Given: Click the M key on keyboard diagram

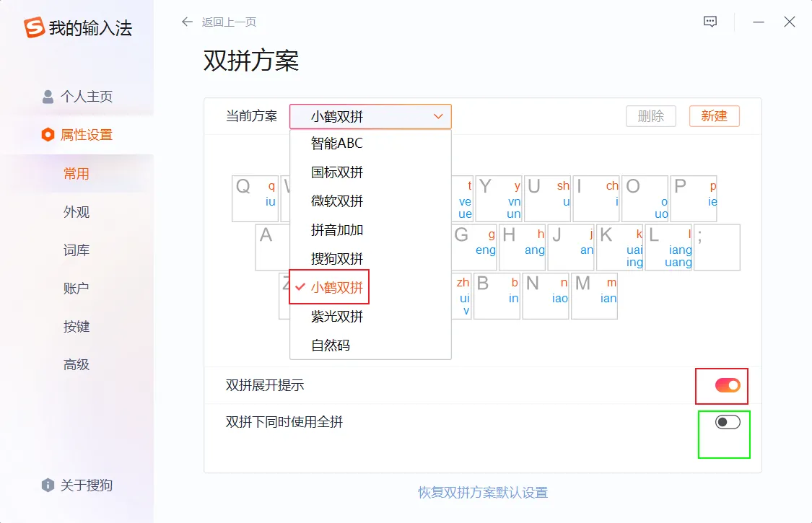Looking at the screenshot, I should (x=594, y=296).
